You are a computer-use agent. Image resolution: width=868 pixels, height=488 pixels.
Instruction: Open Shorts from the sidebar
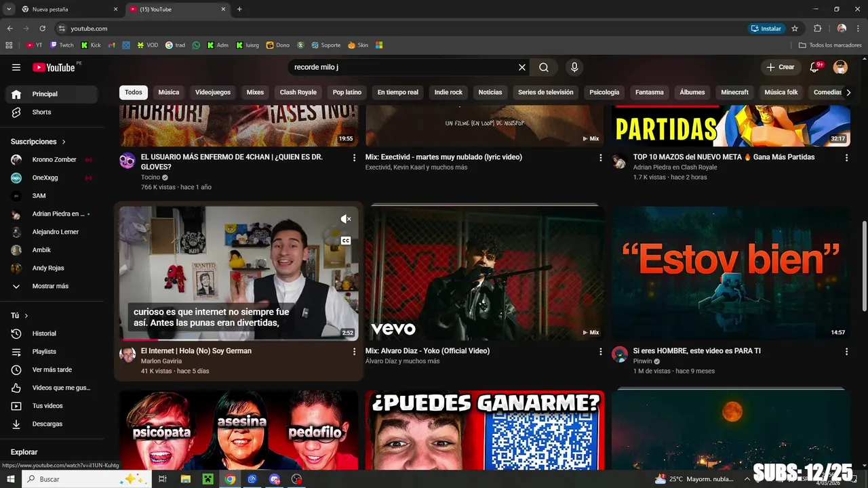tap(52, 112)
